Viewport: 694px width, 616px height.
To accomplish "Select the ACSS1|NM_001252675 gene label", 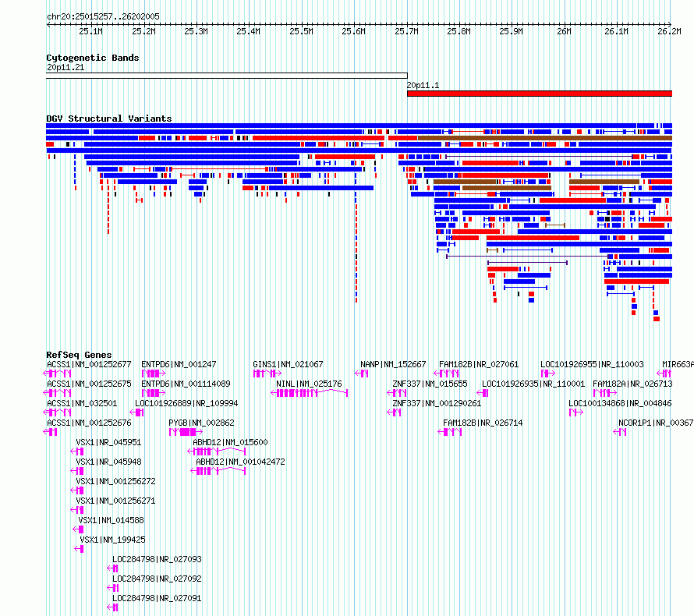I will 89,384.
